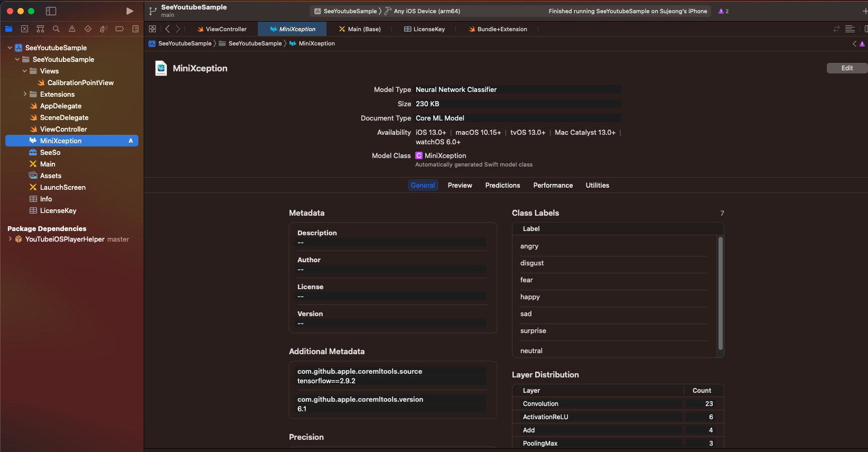The width and height of the screenshot is (868, 452).
Task: Select the 'happy' class label
Action: (x=614, y=297)
